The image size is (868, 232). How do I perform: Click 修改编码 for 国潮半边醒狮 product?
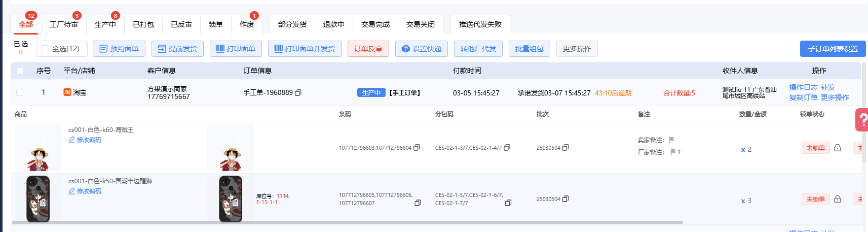[89, 191]
